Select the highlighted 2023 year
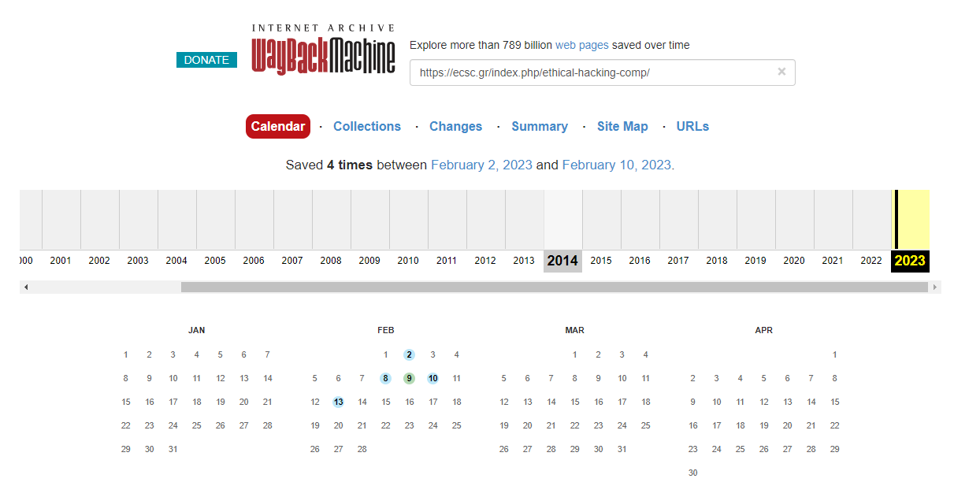The height and width of the screenshot is (486, 980). click(x=910, y=260)
